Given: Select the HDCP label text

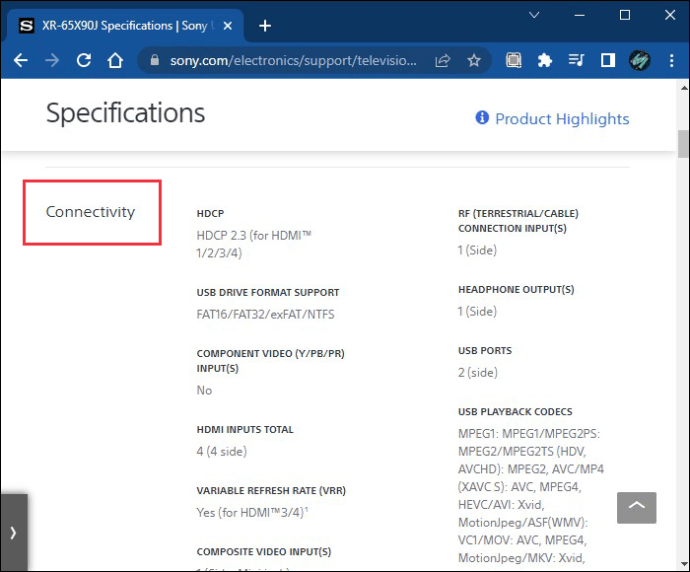Looking at the screenshot, I should point(210,213).
